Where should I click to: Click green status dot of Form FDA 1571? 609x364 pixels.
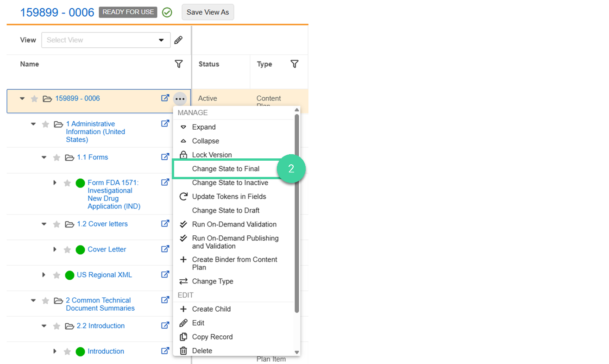(80, 183)
